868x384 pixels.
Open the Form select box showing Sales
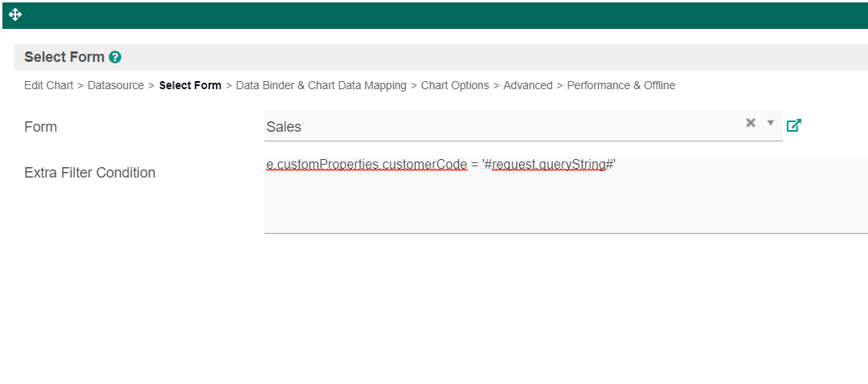[x=498, y=126]
